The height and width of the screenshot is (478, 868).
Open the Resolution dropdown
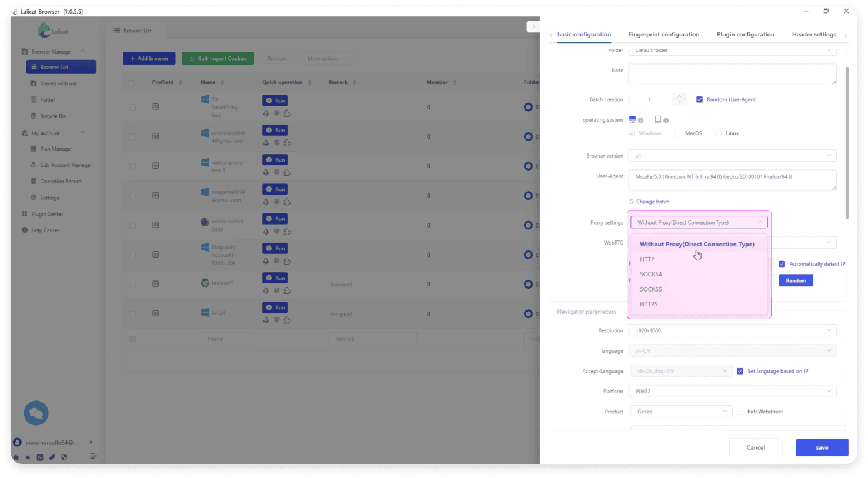pyautogui.click(x=732, y=330)
